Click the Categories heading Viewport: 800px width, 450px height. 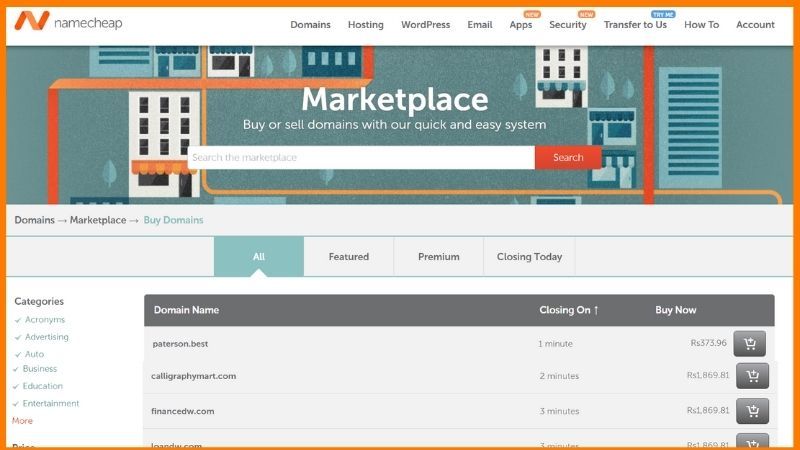(39, 302)
